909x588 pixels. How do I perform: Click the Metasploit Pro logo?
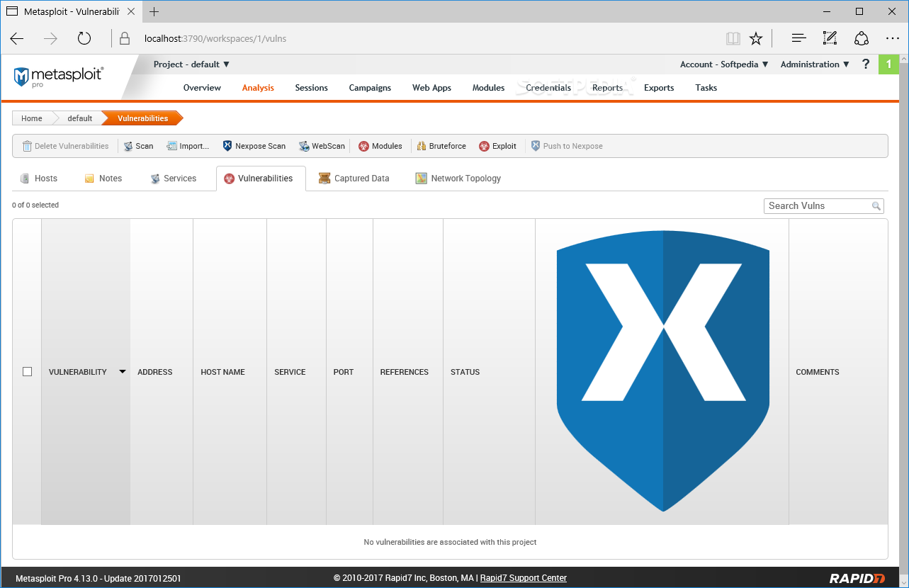59,77
